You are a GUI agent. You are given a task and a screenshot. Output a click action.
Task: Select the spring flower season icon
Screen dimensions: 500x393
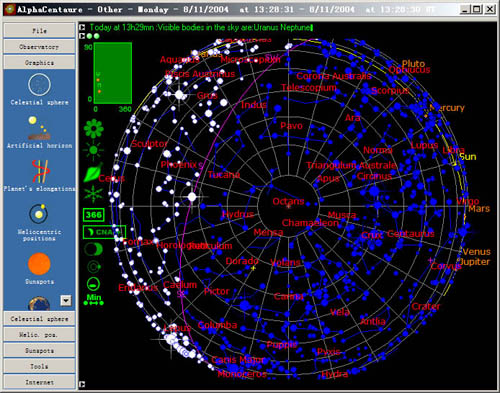tap(93, 128)
